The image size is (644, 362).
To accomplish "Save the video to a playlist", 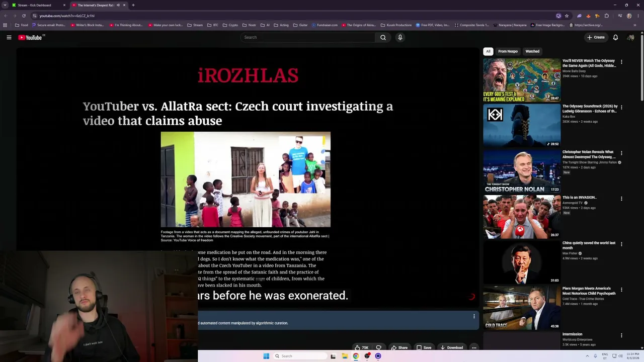I will (424, 347).
